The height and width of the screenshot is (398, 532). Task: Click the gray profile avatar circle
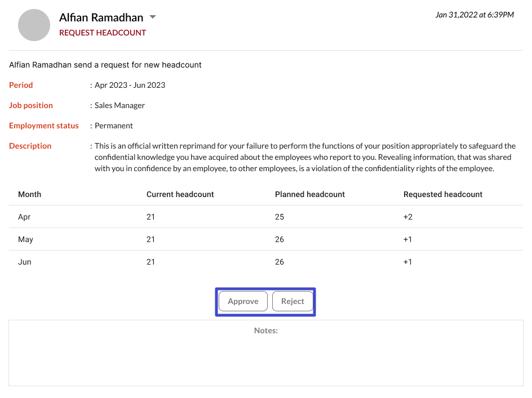click(34, 25)
